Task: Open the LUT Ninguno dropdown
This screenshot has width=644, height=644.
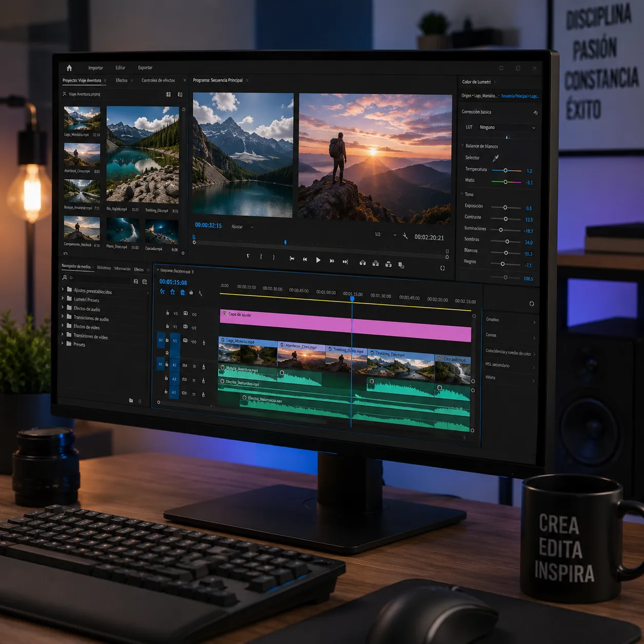Action: tap(507, 127)
